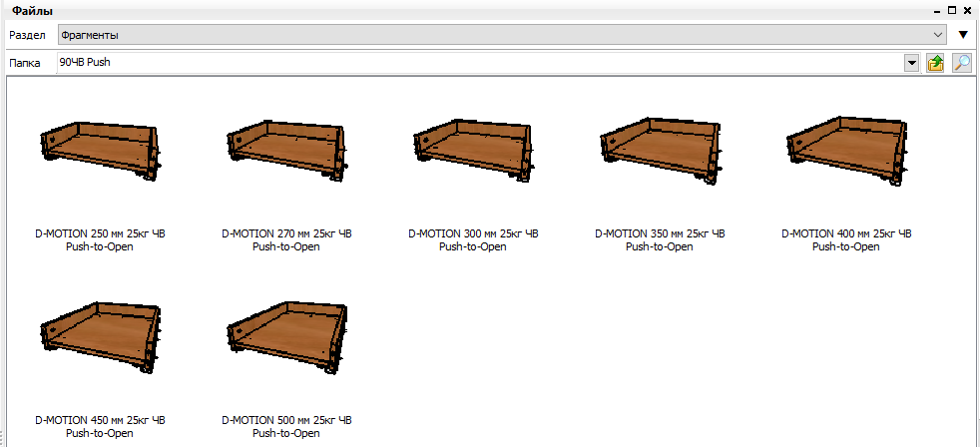Click the label D-MOTION 400 мм 25кг ЧВ
Screen dimensions: 980x447
[846, 233]
